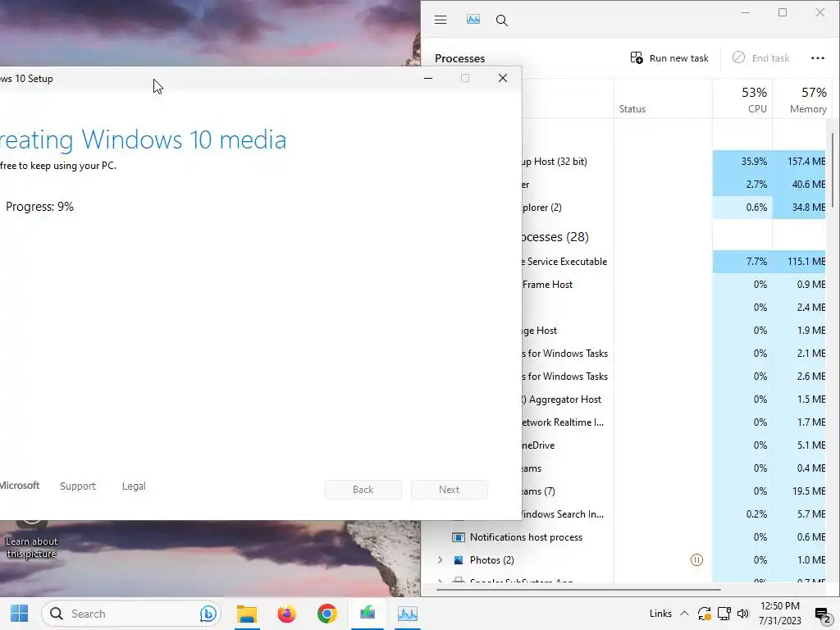Select the Notifications host process icon

click(459, 536)
